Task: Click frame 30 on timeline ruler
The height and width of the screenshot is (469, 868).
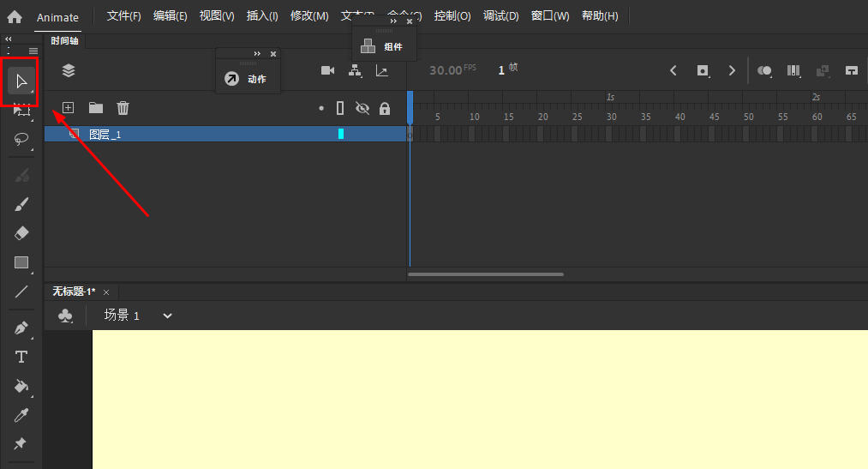Action: click(611, 117)
